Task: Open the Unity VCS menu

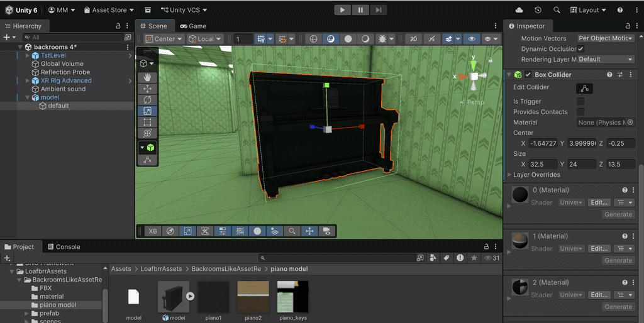Action: click(x=184, y=10)
